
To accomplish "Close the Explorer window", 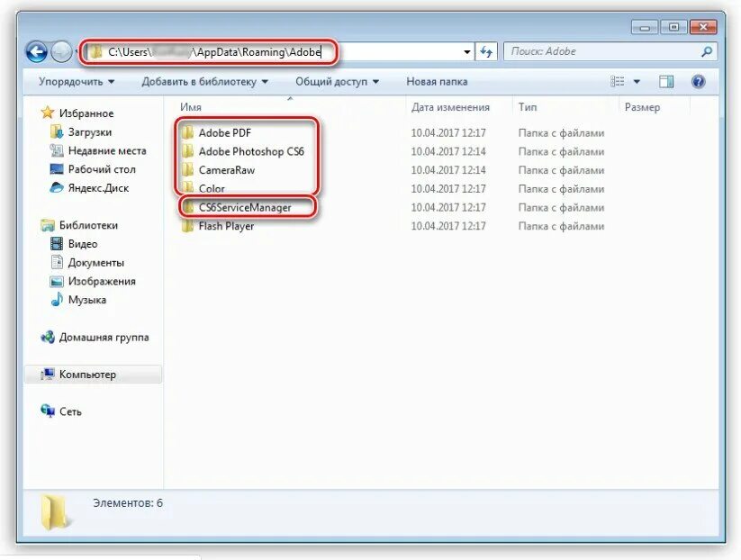I will 703,27.
